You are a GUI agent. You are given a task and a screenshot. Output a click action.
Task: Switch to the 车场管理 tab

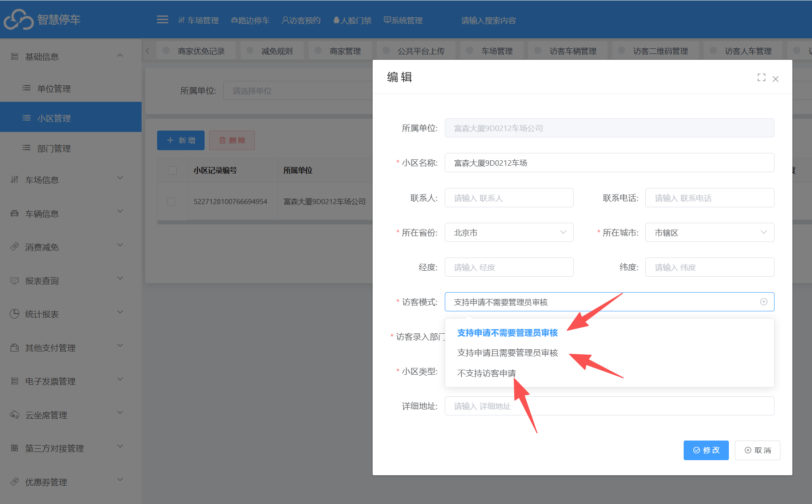(x=492, y=51)
